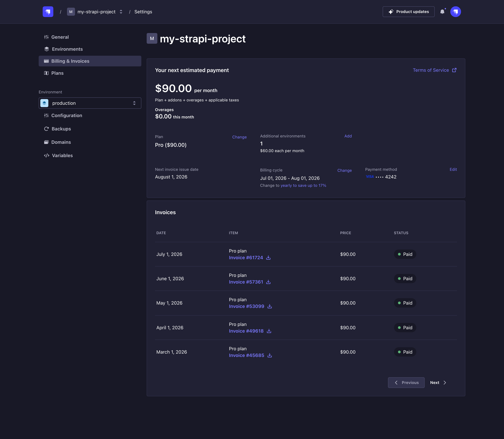Download Invoice #53099
Screen dimensions: 504x439
click(x=269, y=306)
